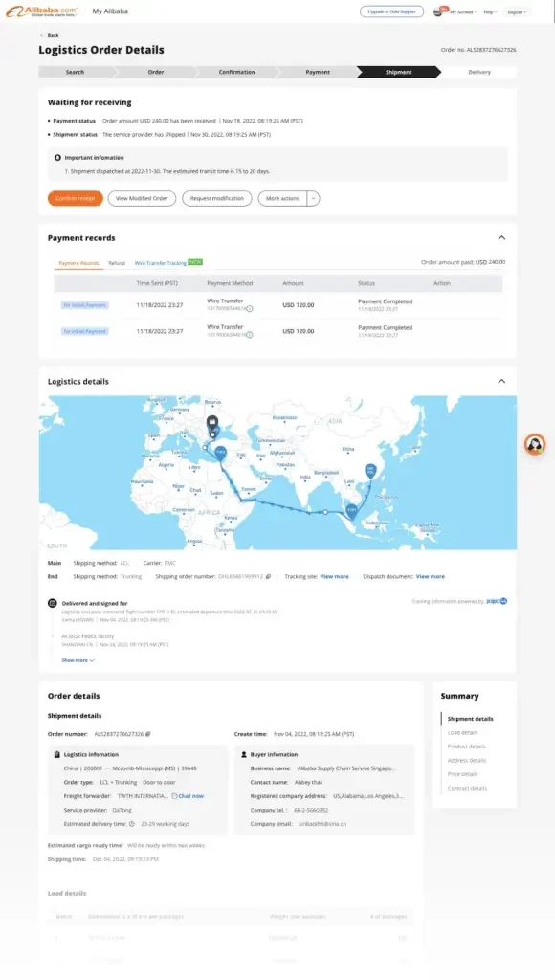Open the My Account dropdown
Image resolution: width=555 pixels, height=980 pixels.
(x=463, y=11)
